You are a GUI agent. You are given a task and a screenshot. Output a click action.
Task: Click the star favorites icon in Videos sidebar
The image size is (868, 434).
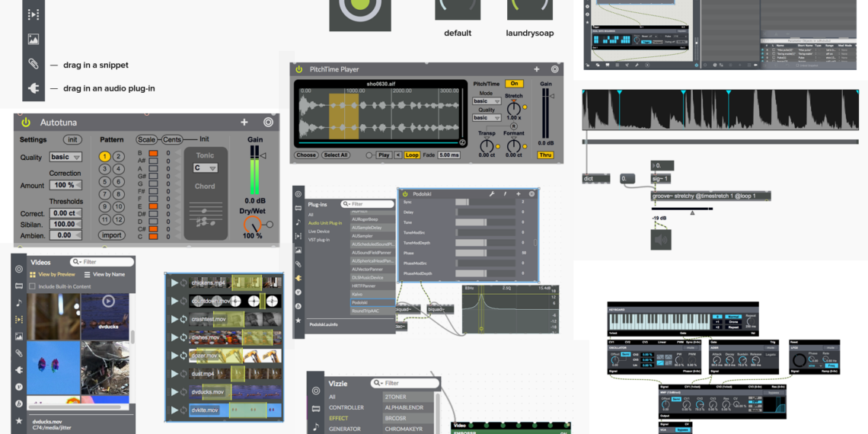tap(19, 420)
